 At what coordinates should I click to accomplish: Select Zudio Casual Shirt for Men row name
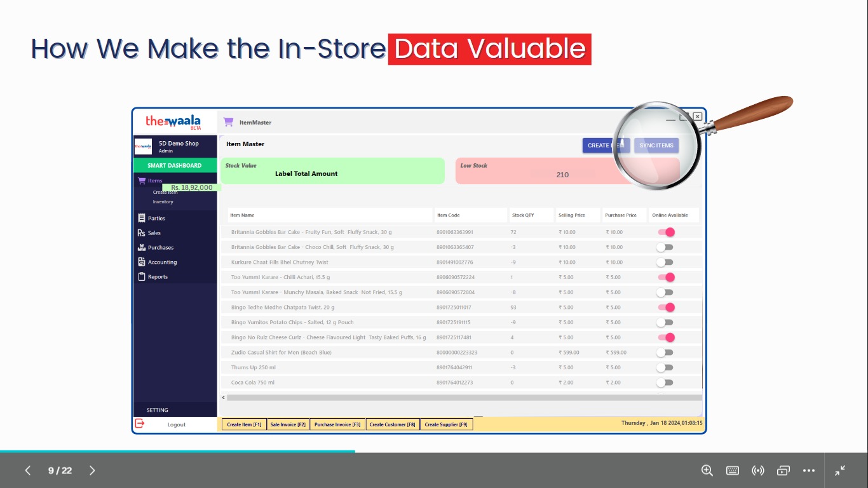click(x=281, y=352)
